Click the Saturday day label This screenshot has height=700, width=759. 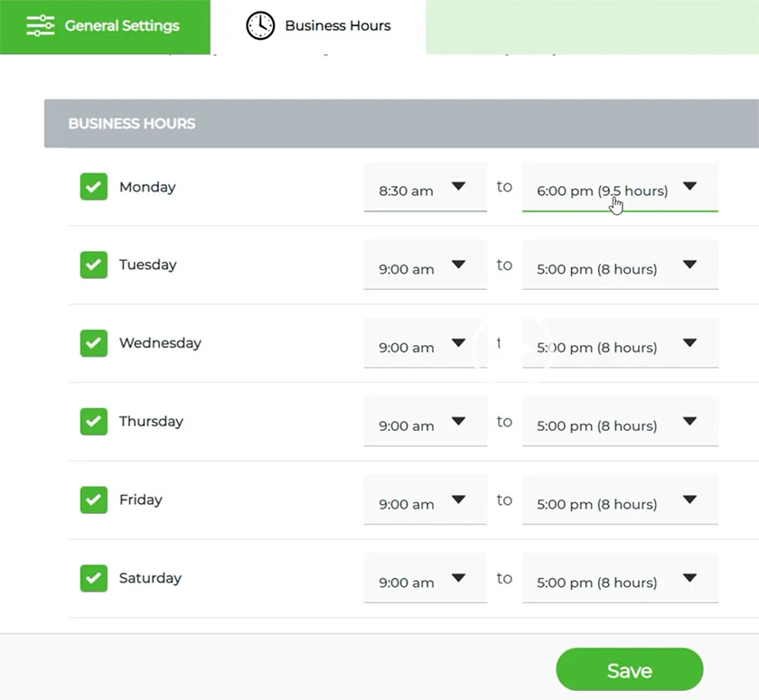coord(150,578)
